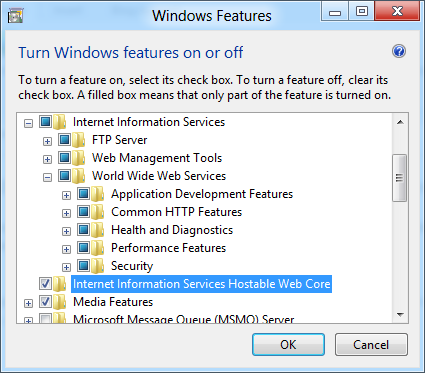This screenshot has width=425, height=373.
Task: Select the Health and Diagnostics label
Action: click(x=172, y=230)
